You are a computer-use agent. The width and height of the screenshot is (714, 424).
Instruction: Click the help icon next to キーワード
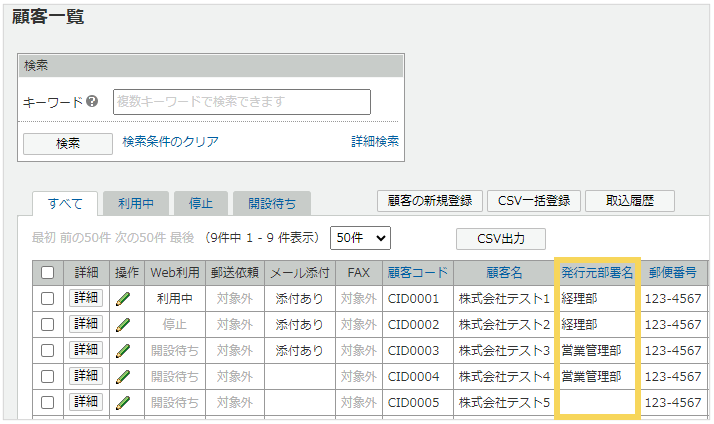pos(92,102)
